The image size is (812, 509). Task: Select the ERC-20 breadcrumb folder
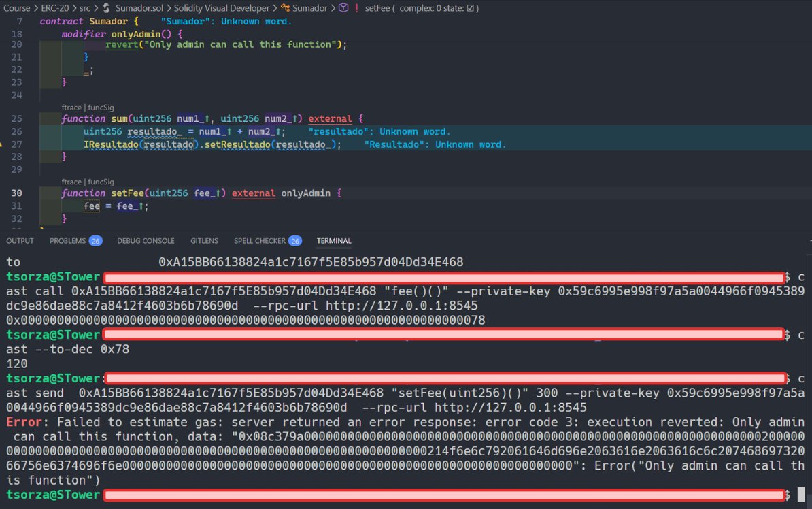click(55, 7)
